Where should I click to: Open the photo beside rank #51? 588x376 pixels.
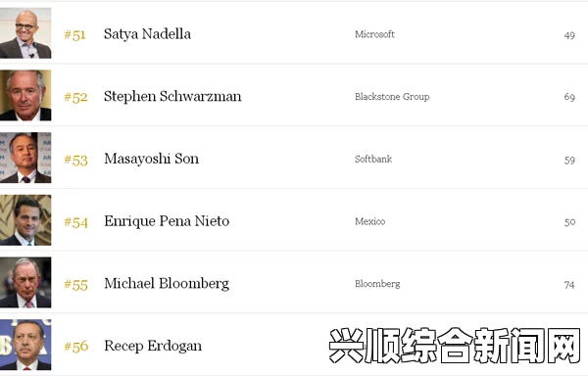click(25, 33)
